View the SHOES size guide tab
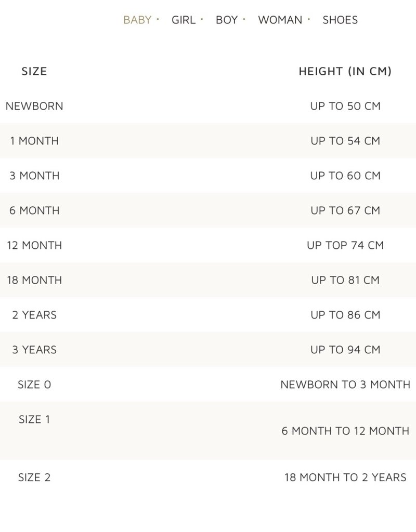 point(340,20)
